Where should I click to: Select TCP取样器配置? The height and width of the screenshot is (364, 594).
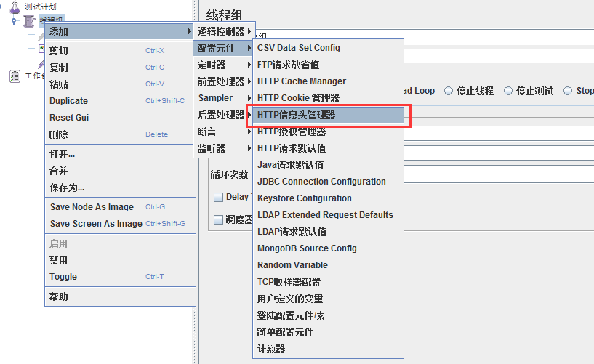point(328,282)
